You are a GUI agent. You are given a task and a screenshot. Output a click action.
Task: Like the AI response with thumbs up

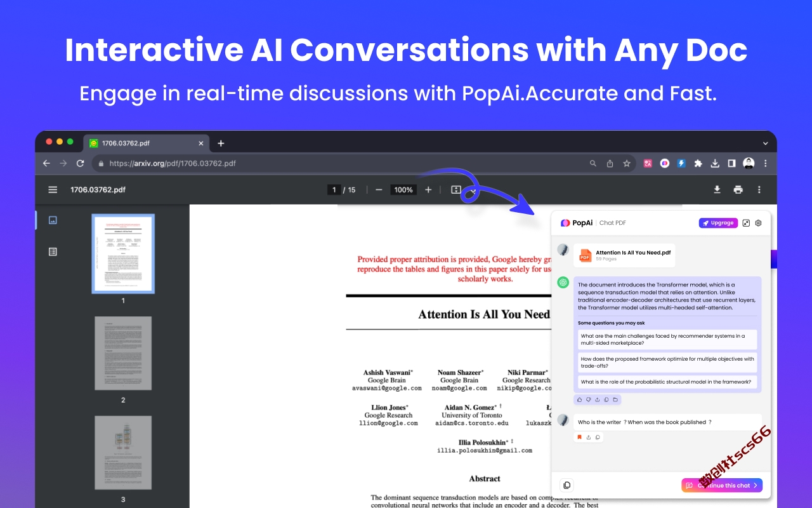(x=580, y=400)
